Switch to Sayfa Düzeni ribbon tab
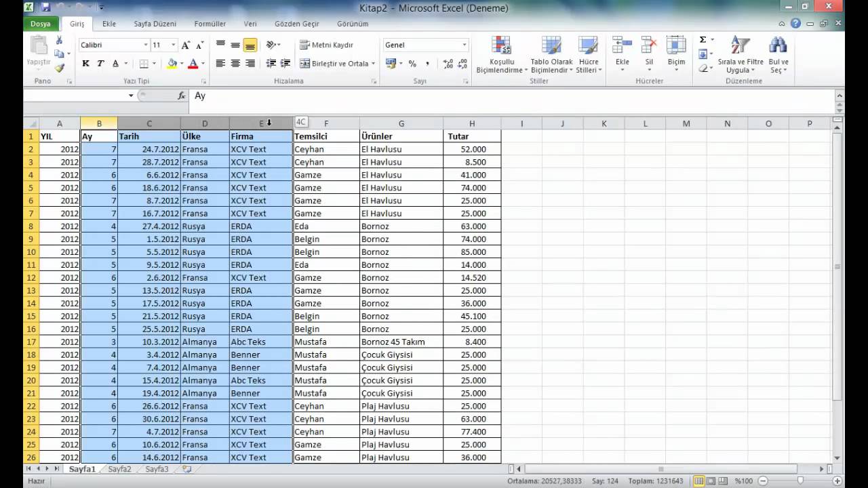Image resolution: width=868 pixels, height=488 pixels. [155, 24]
